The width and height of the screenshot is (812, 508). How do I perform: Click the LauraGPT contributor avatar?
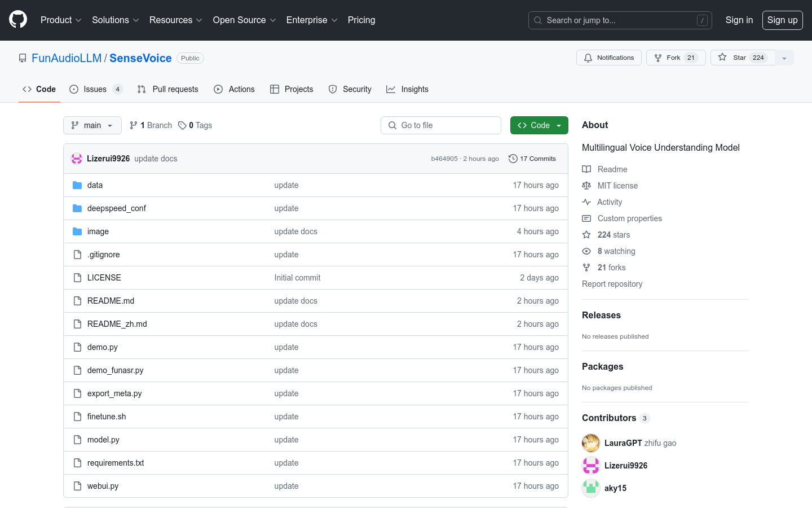tap(591, 443)
